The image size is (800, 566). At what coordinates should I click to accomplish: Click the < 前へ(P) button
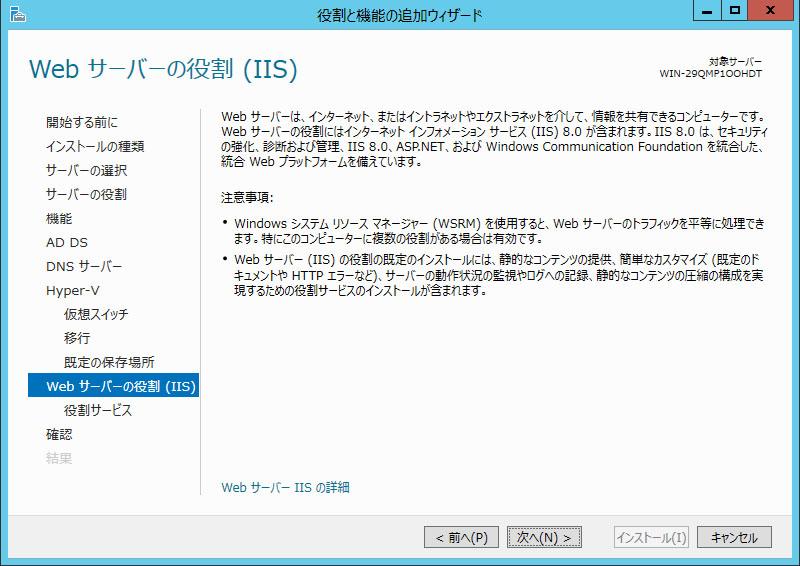[461, 537]
